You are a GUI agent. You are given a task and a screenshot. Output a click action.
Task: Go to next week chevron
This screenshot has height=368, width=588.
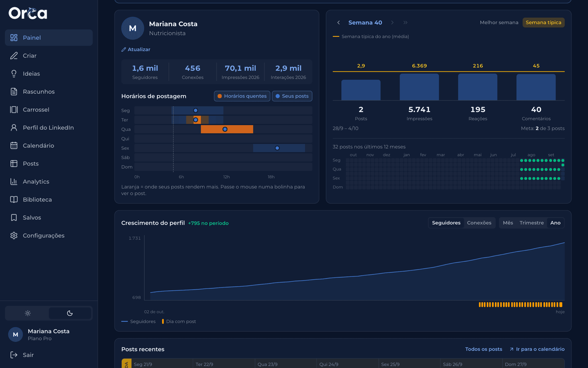click(x=392, y=23)
